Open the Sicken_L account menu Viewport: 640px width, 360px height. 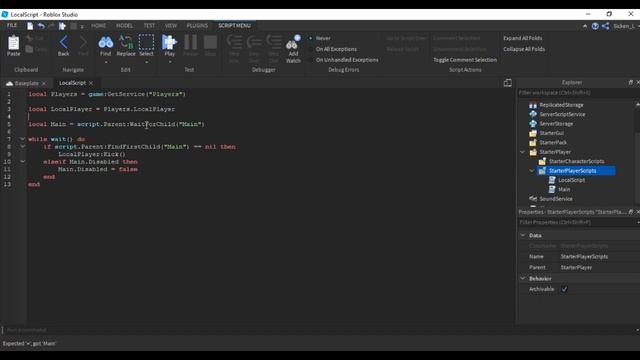pyautogui.click(x=624, y=26)
